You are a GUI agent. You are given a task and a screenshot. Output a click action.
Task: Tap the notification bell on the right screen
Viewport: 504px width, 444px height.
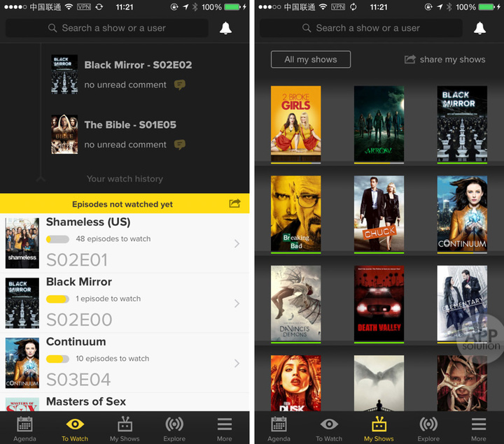[479, 28]
